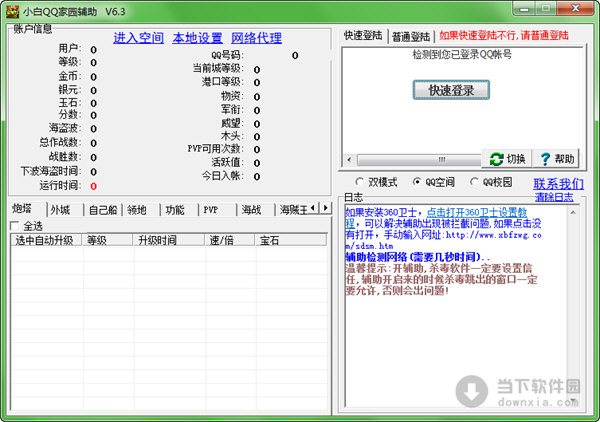Select the 普通登陆 tab

coord(411,37)
